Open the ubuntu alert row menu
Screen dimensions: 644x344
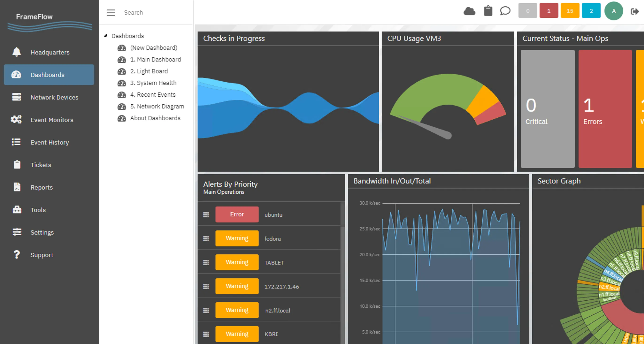pos(206,214)
